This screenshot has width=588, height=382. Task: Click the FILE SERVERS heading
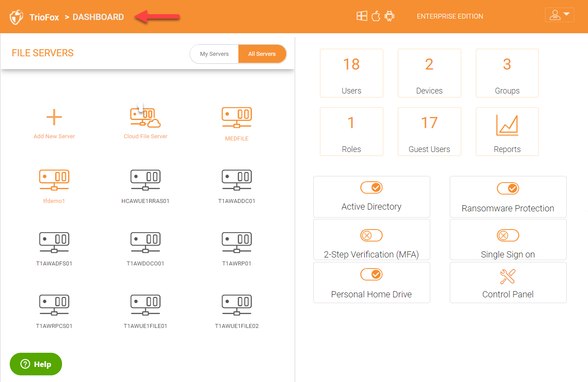43,53
